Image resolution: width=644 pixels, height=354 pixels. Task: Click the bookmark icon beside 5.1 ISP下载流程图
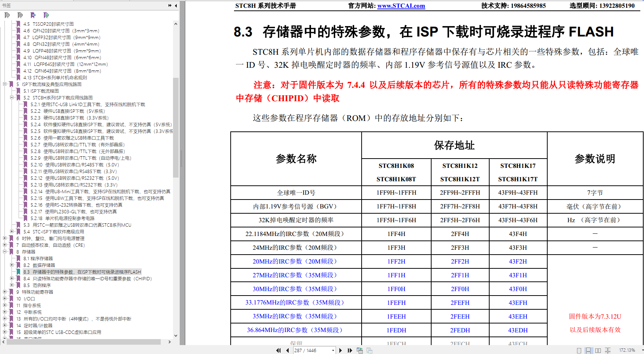pos(18,91)
